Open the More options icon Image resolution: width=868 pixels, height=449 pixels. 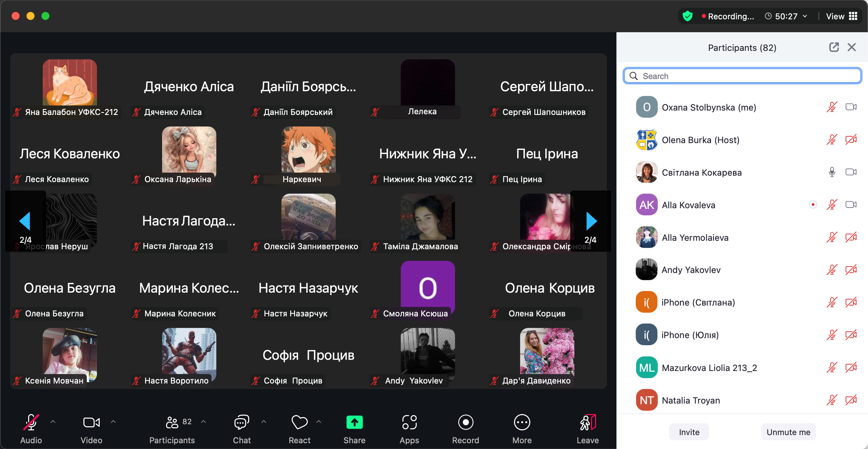(522, 423)
